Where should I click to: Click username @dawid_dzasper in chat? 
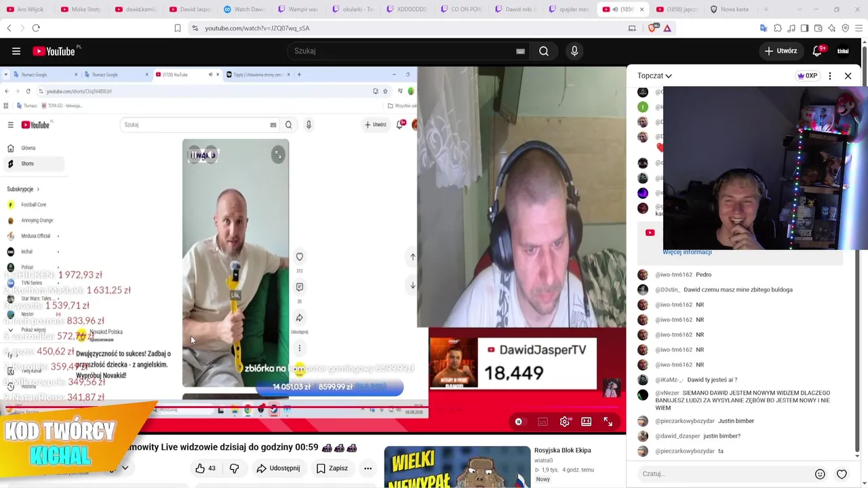[678, 436]
